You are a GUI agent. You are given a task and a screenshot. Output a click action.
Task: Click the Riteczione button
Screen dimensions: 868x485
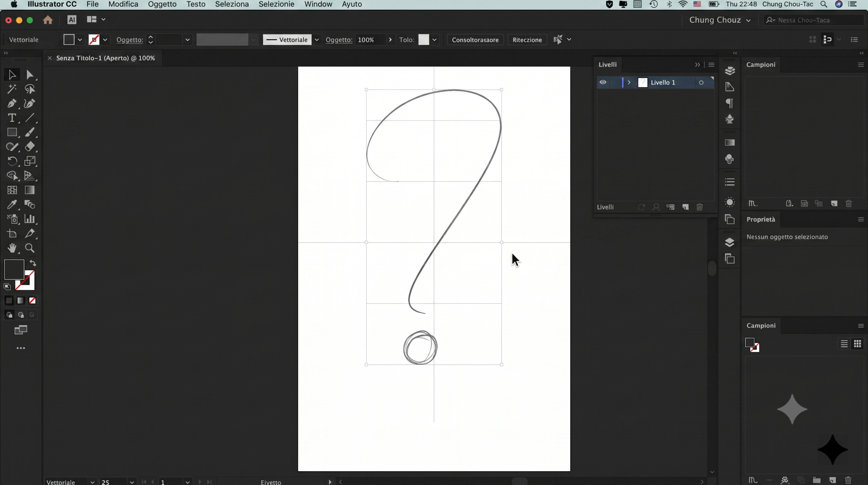tap(527, 40)
